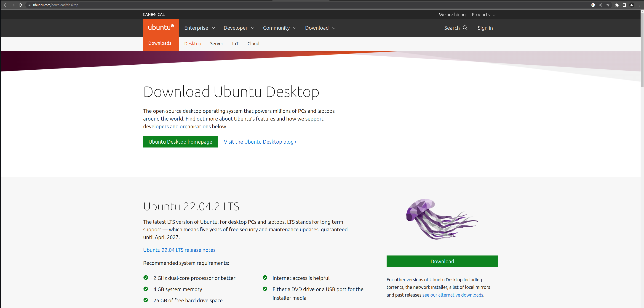Screen dimensions: 644x308
Task: Open the Ubuntu Desktop homepage button
Action: (x=180, y=142)
